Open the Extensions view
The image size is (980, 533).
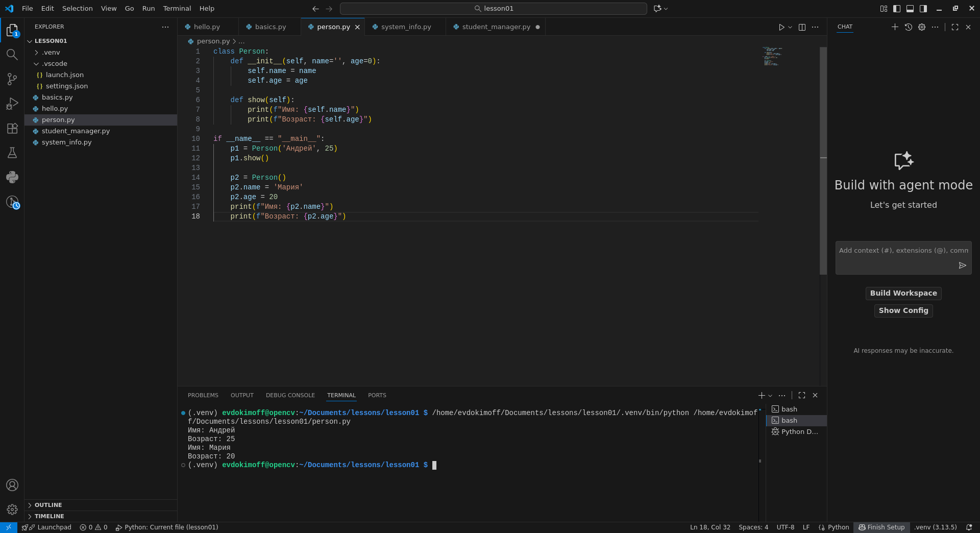tap(12, 128)
